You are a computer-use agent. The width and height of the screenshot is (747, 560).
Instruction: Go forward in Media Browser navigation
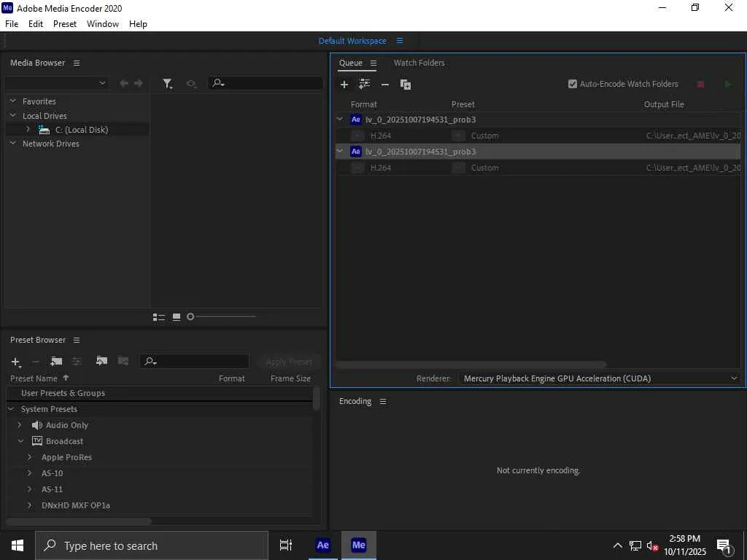139,83
